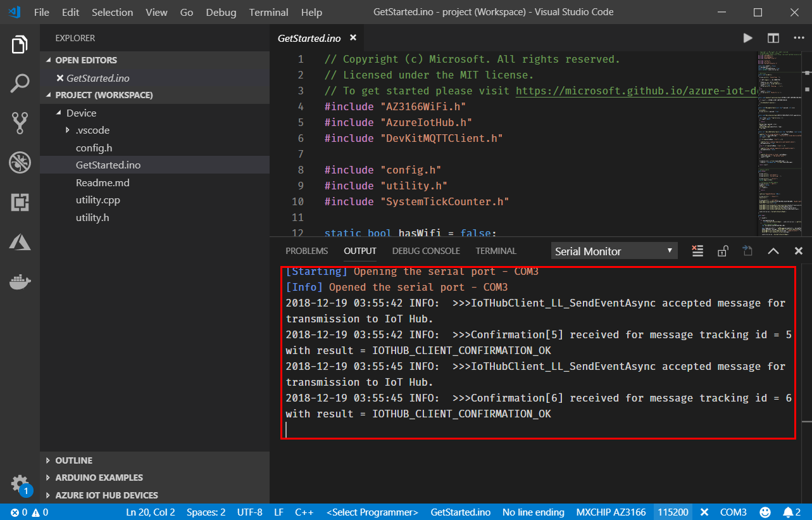This screenshot has width=812, height=520.
Task: Open the View menu
Action: tap(156, 12)
